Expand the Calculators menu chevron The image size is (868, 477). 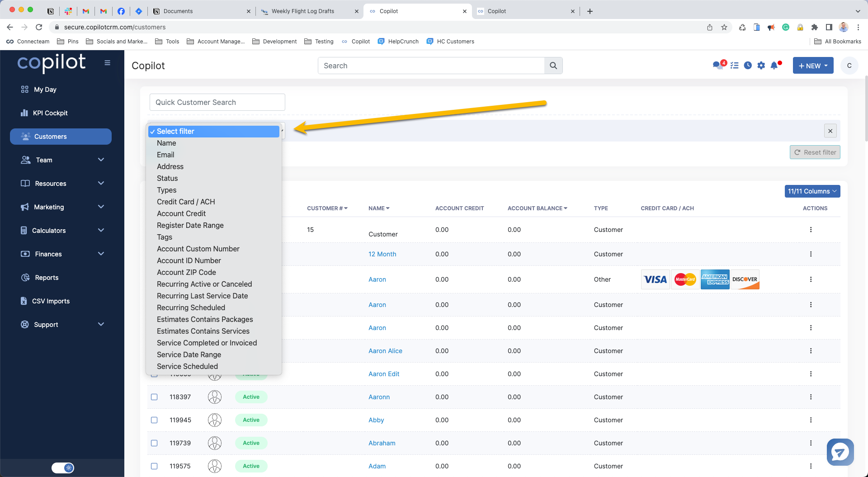click(x=101, y=230)
